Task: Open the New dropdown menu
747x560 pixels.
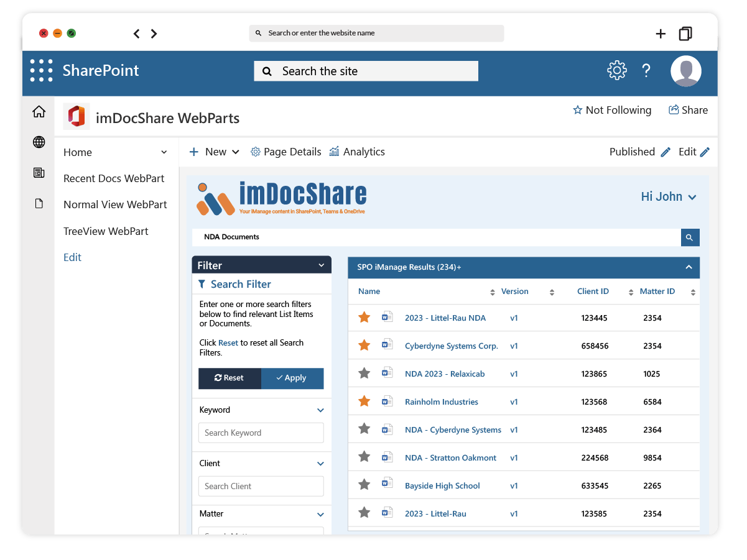Action: [215, 152]
